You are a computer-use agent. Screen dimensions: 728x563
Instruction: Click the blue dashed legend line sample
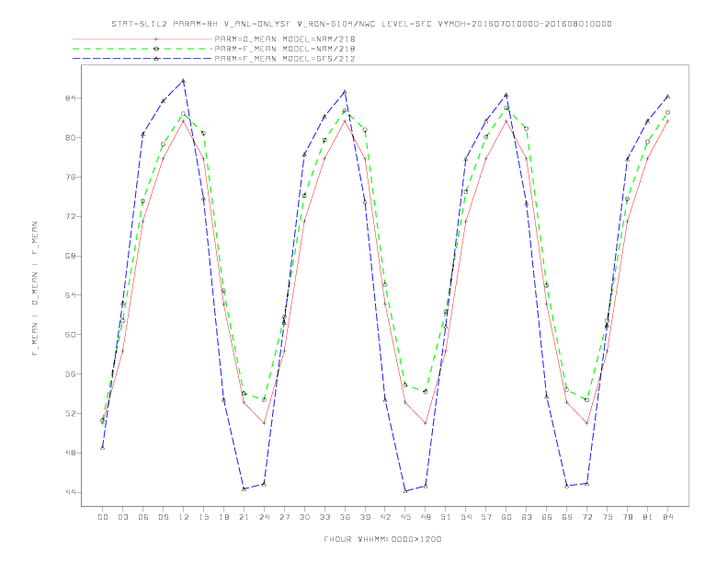(x=142, y=59)
